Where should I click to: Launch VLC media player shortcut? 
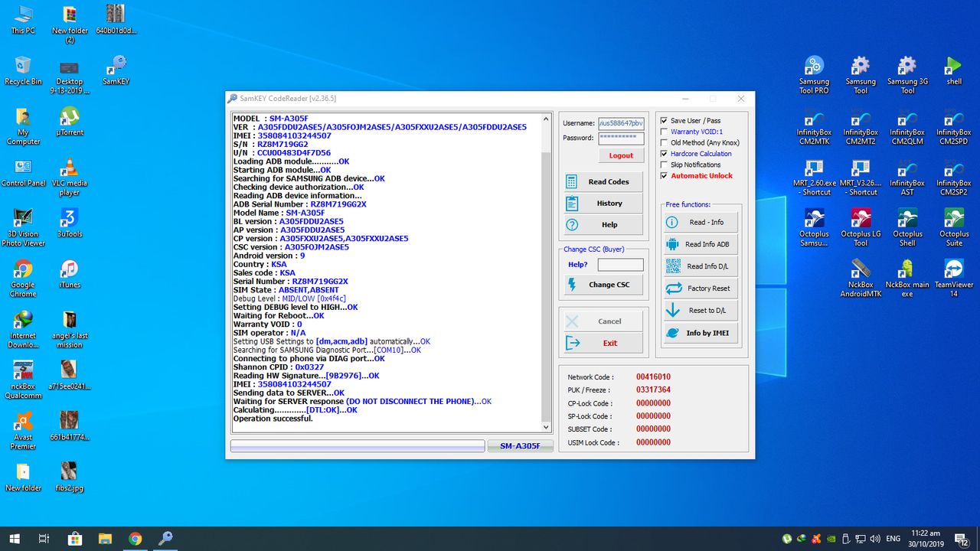[70, 177]
